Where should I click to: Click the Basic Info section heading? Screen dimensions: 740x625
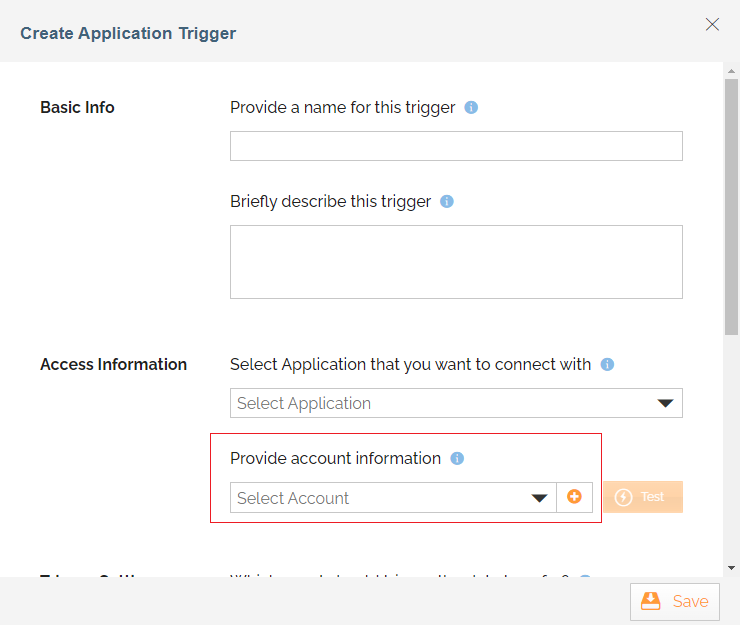(x=77, y=108)
